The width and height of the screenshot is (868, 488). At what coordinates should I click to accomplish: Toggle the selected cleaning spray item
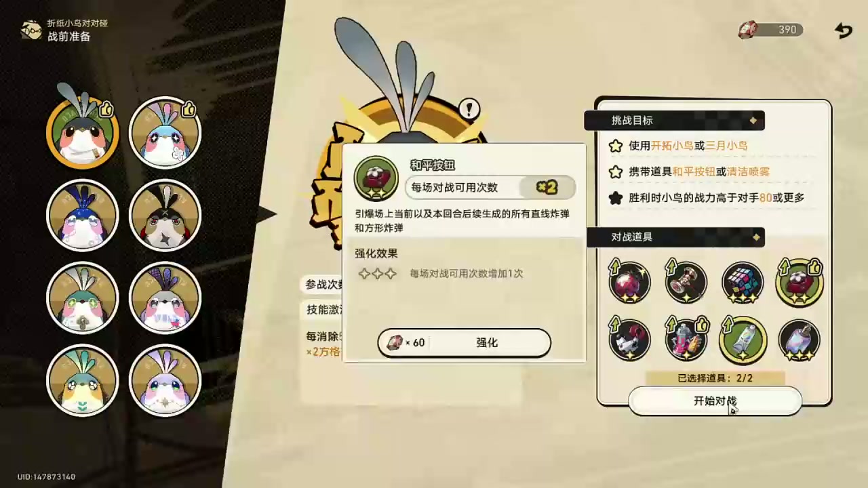coord(743,339)
